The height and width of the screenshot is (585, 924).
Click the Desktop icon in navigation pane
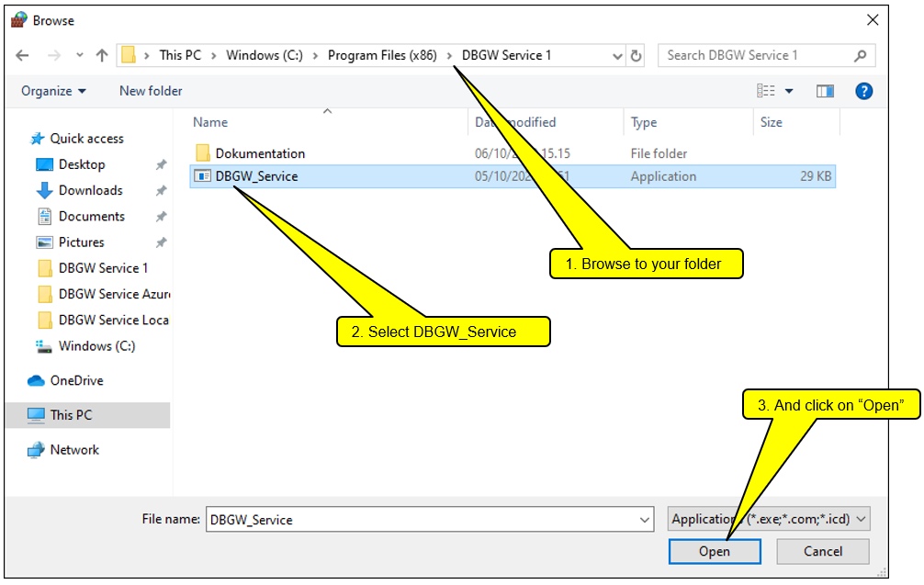(45, 165)
